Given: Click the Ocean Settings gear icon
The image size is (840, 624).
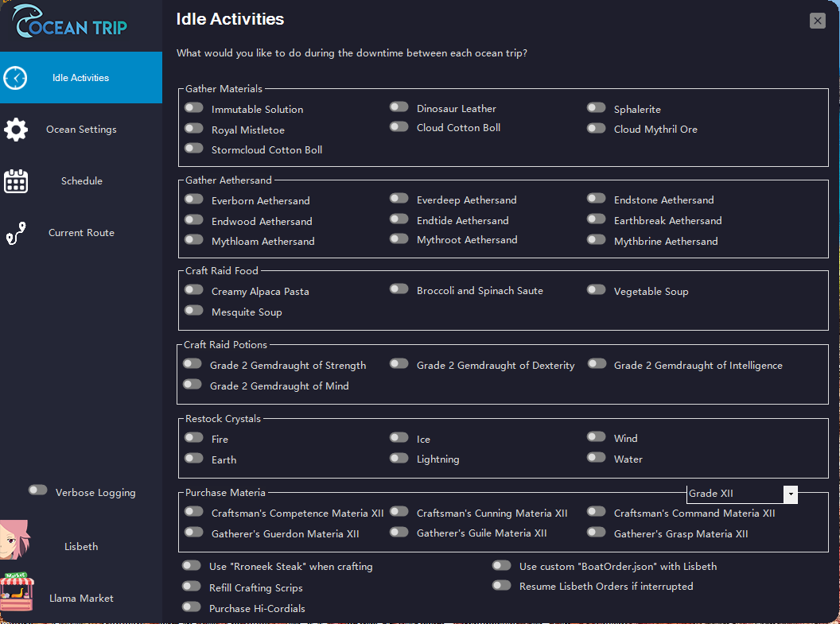Looking at the screenshot, I should (x=16, y=130).
